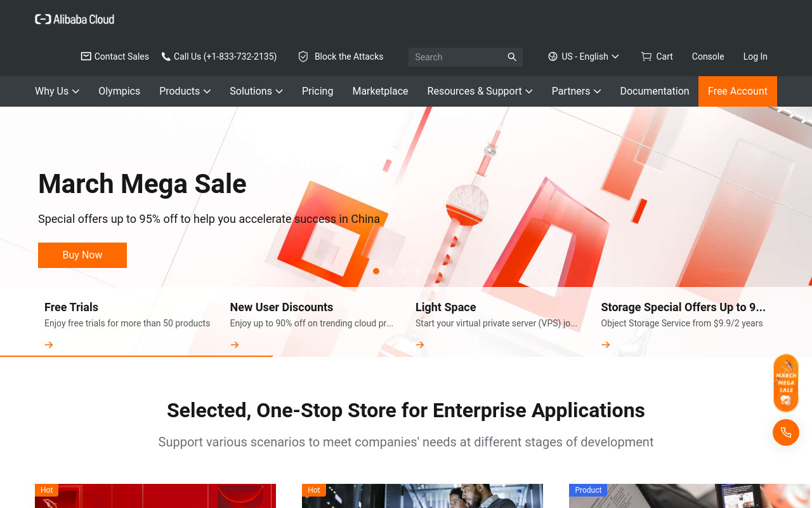
Task: Expand the Products menu
Action: [x=185, y=91]
